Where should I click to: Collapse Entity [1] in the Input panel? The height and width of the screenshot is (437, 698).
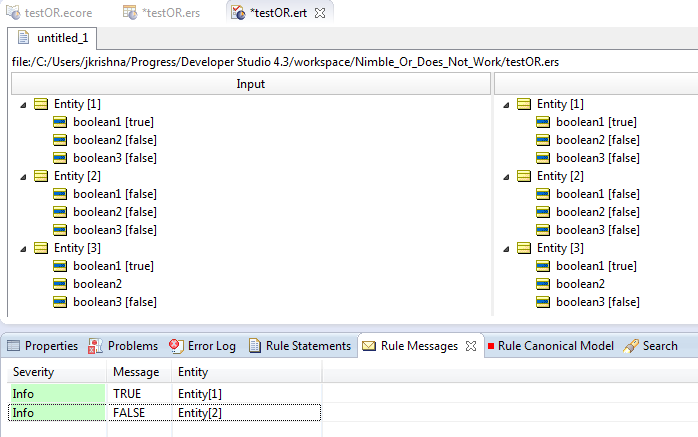pyautogui.click(x=23, y=105)
